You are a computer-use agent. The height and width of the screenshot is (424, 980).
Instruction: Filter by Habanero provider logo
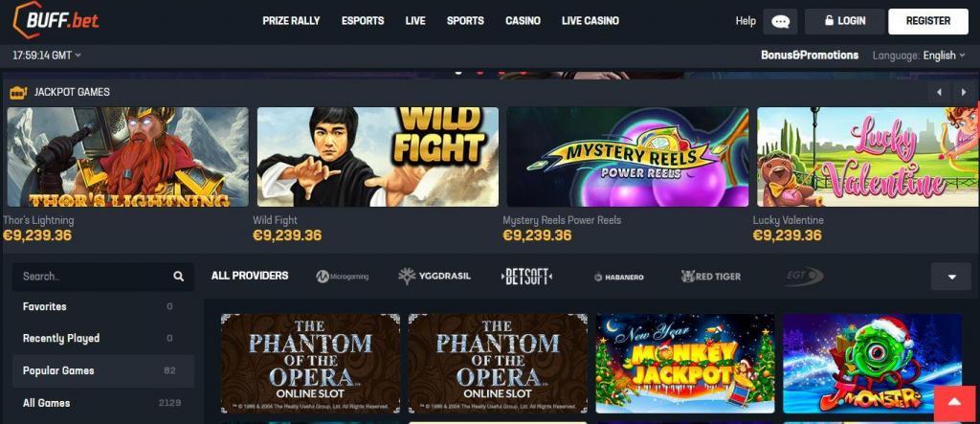(x=618, y=277)
